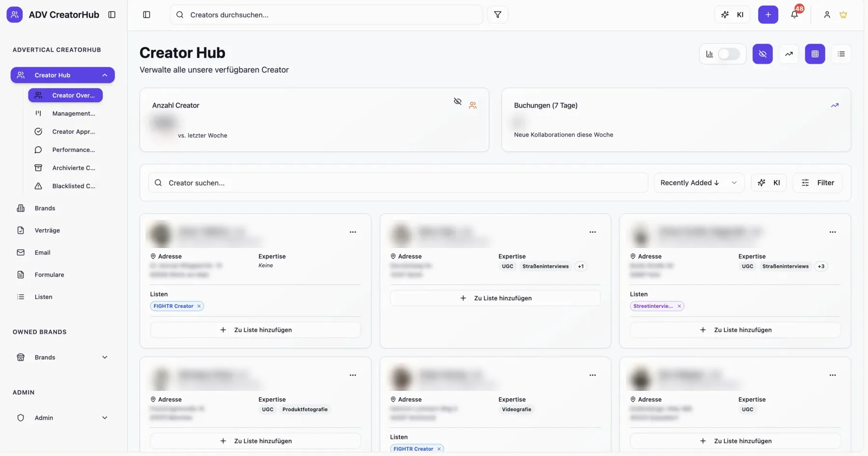Toggle the statistics chart switch
Viewport: 868px width, 456px height.
(x=729, y=54)
